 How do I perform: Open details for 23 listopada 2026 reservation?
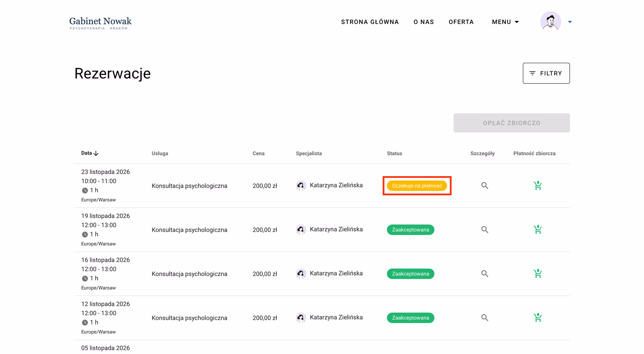(485, 186)
